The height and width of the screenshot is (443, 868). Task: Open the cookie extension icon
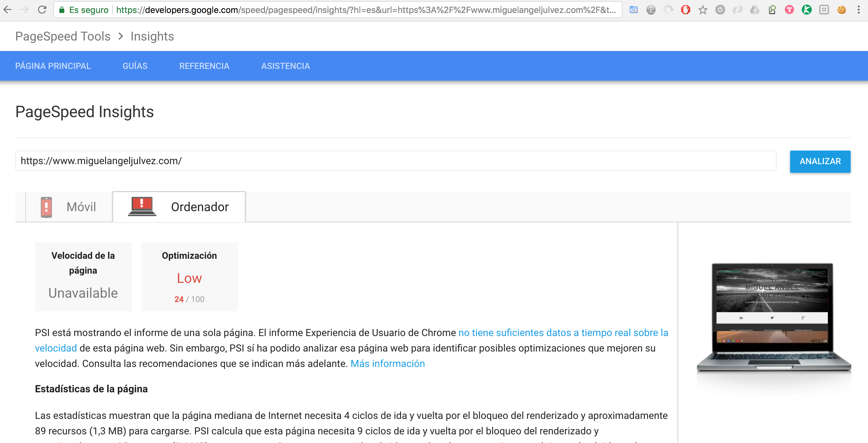tap(841, 10)
